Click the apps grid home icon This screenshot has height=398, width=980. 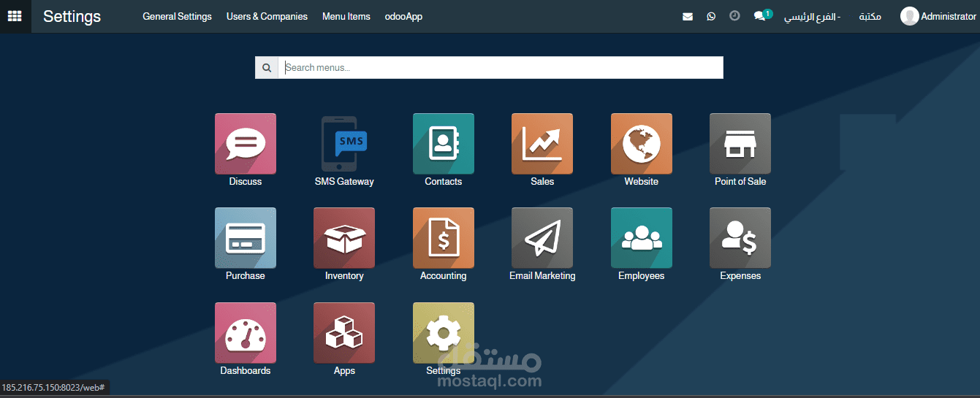click(x=15, y=16)
